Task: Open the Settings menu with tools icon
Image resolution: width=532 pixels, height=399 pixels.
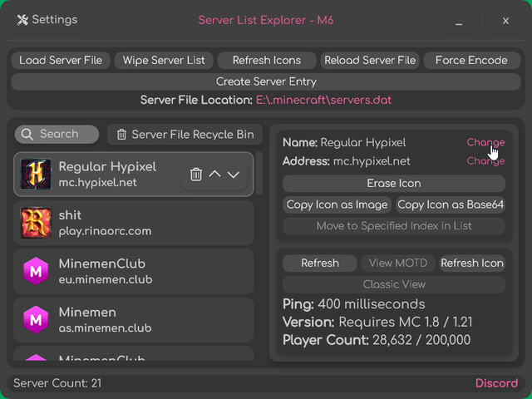Action: pyautogui.click(x=47, y=20)
